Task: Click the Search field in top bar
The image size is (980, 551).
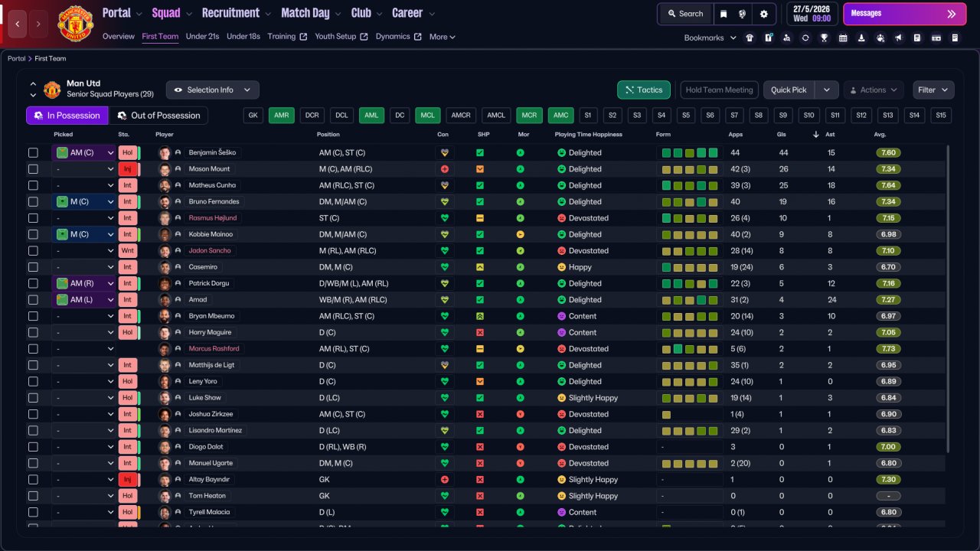Action: (684, 14)
